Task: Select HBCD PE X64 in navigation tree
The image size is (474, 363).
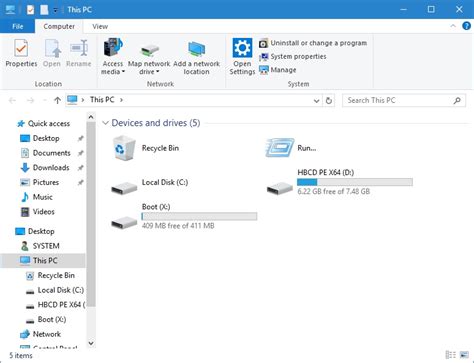Action: pyautogui.click(x=55, y=305)
